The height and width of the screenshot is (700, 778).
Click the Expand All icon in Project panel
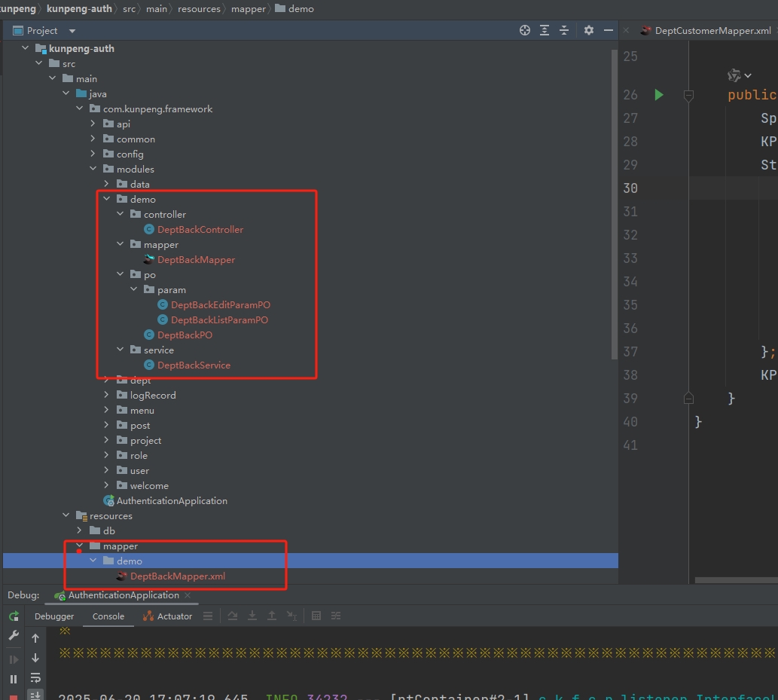click(x=545, y=30)
